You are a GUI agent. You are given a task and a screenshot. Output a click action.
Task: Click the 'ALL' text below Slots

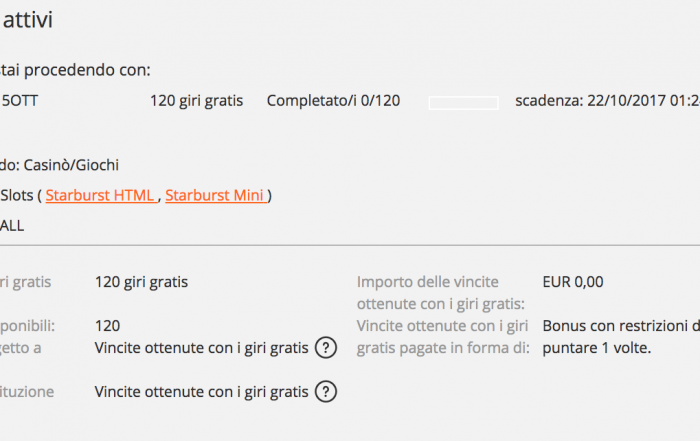[x=12, y=226]
